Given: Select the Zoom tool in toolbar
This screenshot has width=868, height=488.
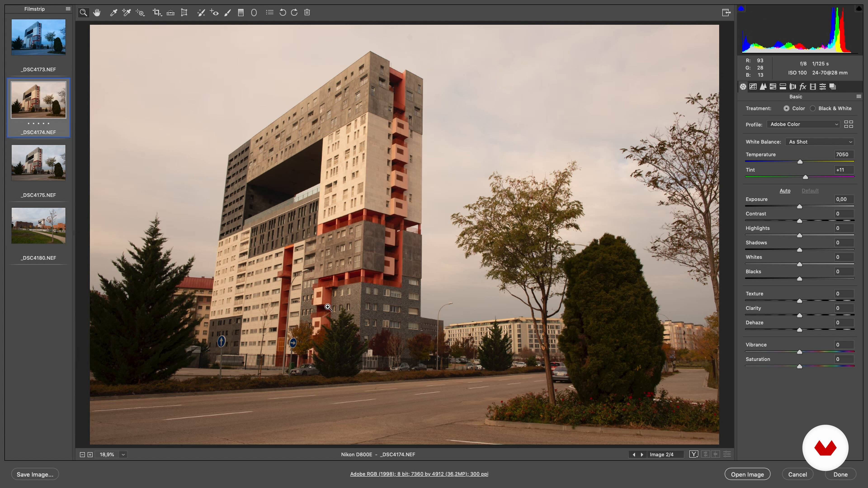Looking at the screenshot, I should [x=83, y=13].
